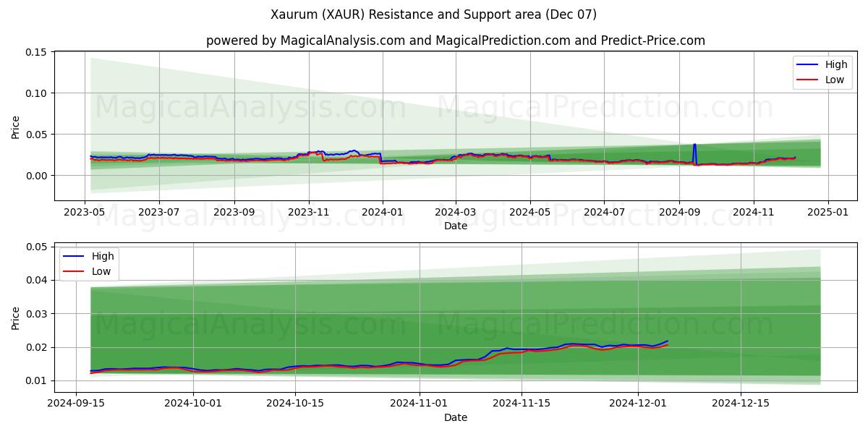Click the 2025-01 x-axis tick label
This screenshot has height=434, width=868.
827,213
